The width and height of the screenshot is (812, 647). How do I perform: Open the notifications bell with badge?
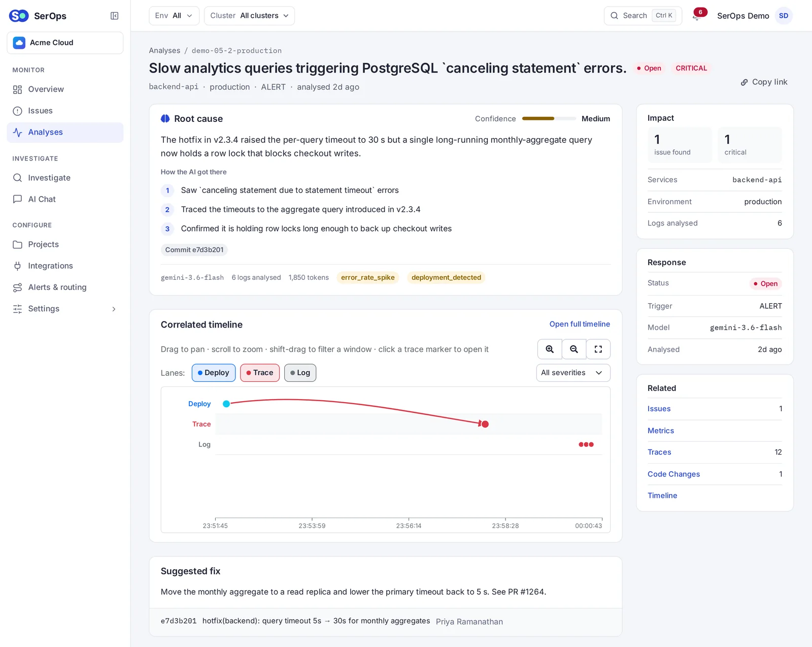(x=698, y=15)
